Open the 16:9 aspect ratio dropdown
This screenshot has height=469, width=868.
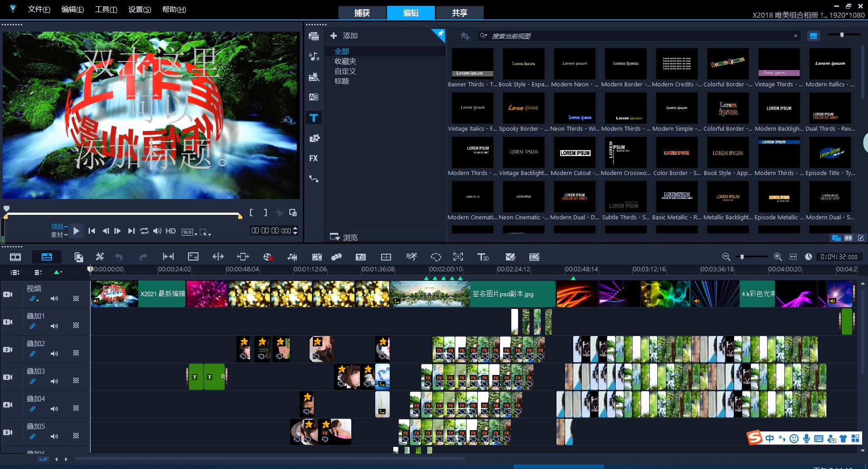tap(189, 232)
